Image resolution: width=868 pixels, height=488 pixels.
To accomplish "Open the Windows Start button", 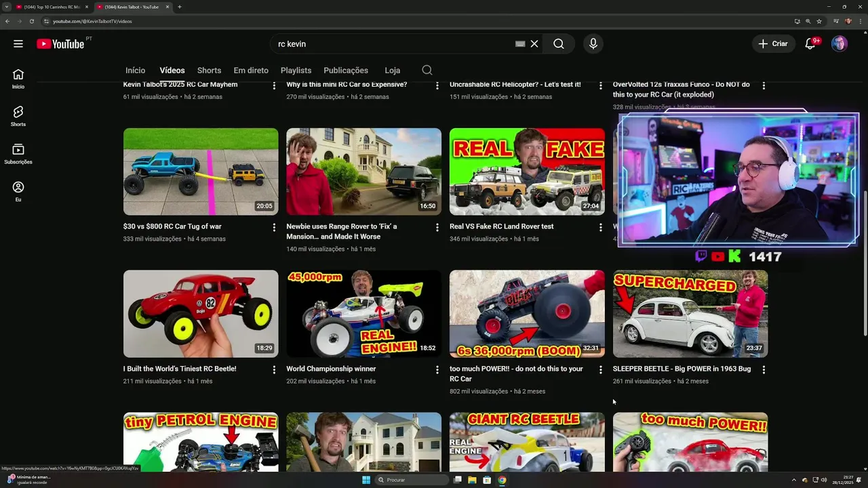I will (366, 480).
